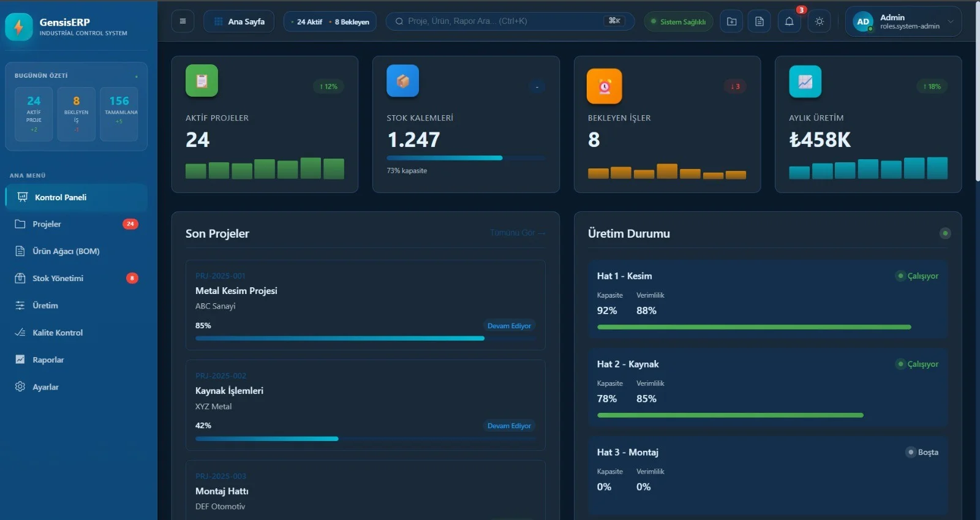This screenshot has width=980, height=520.
Task: Open Projeler in the sidebar
Action: tap(47, 224)
